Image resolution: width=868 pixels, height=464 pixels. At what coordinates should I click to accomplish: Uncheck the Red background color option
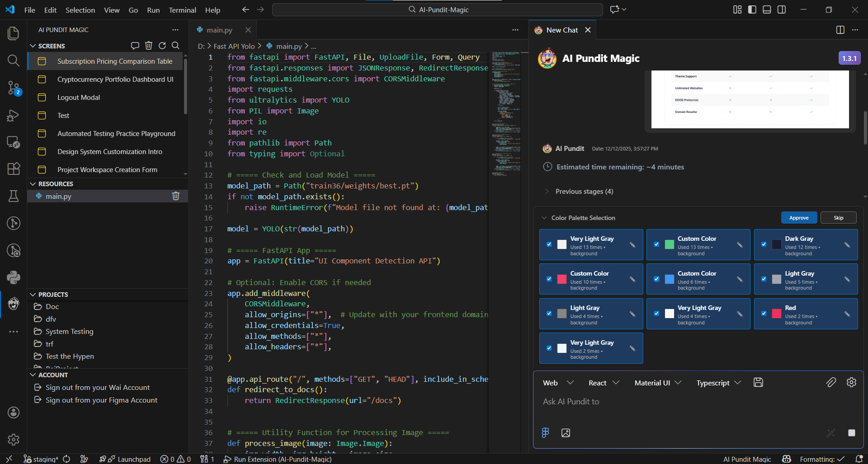[x=764, y=313]
